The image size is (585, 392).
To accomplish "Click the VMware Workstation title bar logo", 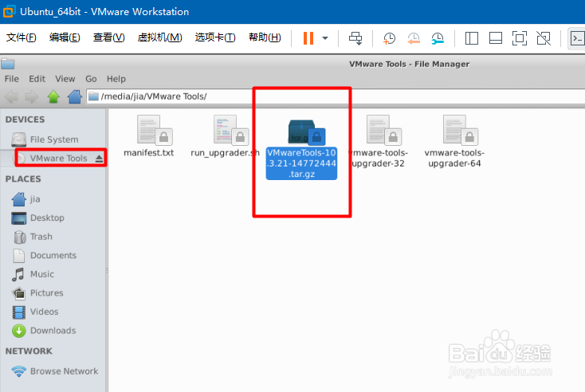I will [9, 12].
